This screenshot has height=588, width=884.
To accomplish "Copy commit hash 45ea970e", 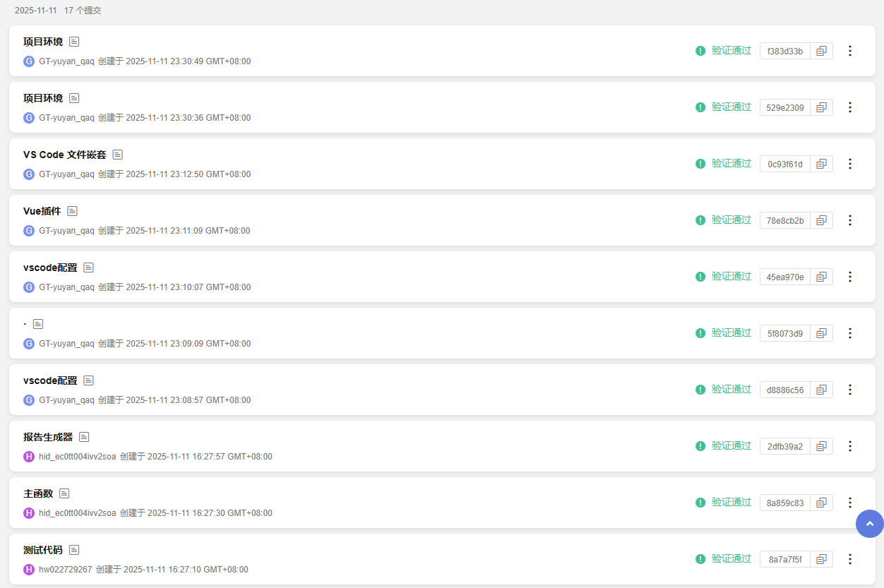I will 821,277.
